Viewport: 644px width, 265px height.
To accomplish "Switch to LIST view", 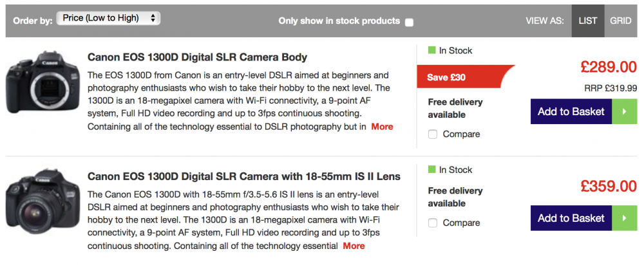I will coord(587,21).
